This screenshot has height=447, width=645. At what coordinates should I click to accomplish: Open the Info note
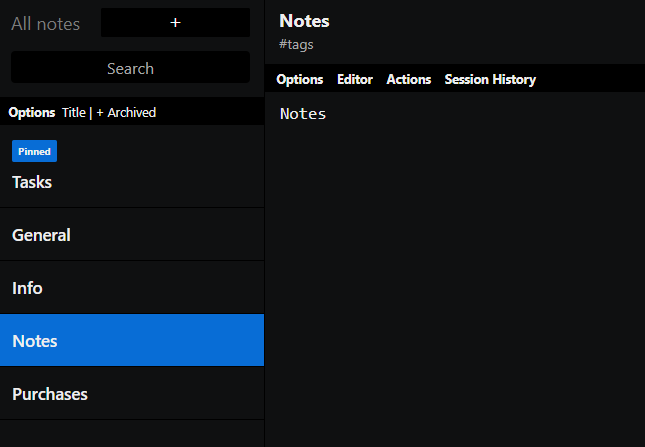(132, 288)
